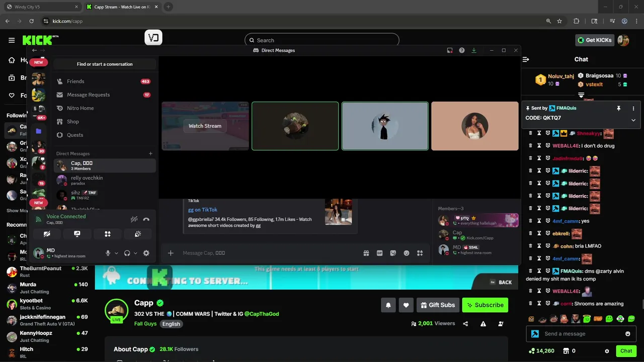Viewport: 644px width, 362px height.
Task: Open the Kick profile avatar menu
Action: (x=623, y=40)
